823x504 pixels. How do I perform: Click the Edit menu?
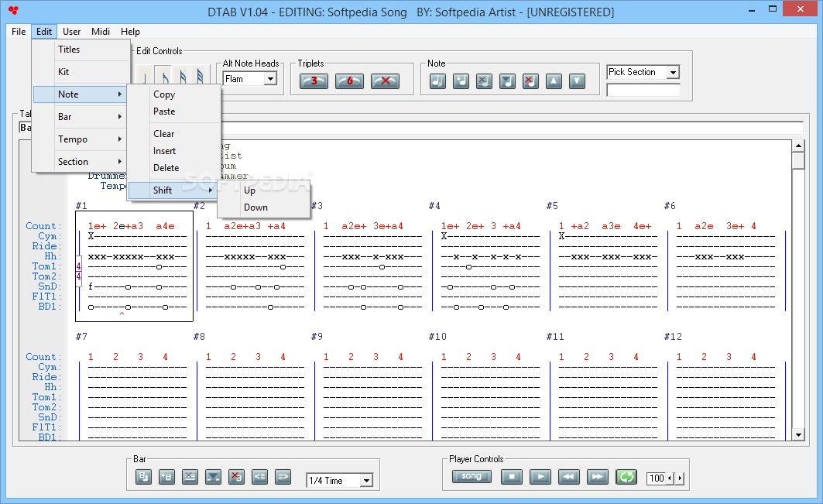[x=44, y=32]
